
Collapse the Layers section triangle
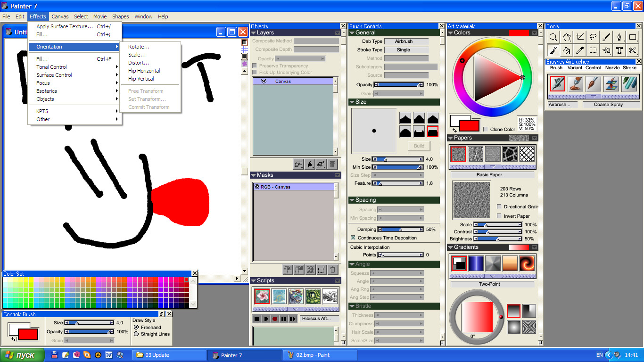coord(254,33)
